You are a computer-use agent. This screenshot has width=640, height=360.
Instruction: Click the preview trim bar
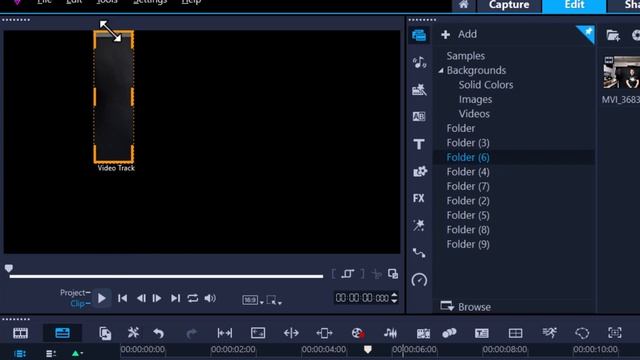(166, 276)
